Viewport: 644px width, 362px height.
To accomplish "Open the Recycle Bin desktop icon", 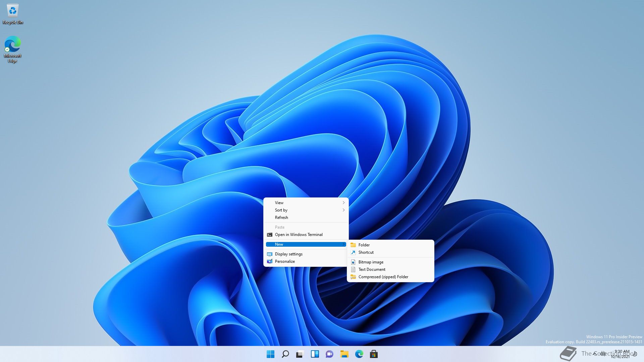I will 13,14.
